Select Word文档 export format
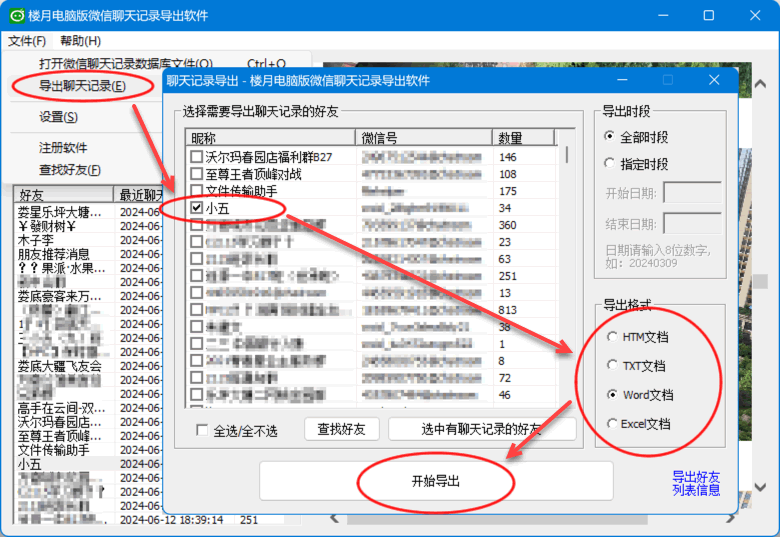This screenshot has height=537, width=780. pos(612,394)
